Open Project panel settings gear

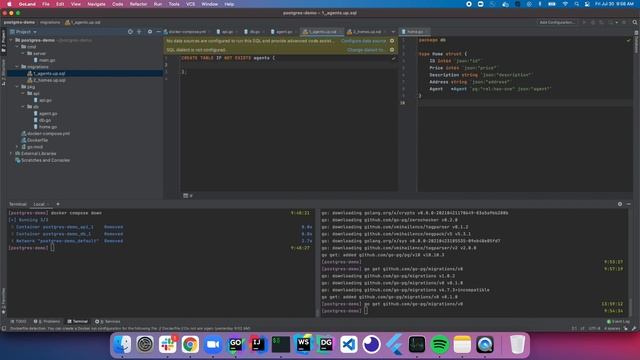click(150, 31)
